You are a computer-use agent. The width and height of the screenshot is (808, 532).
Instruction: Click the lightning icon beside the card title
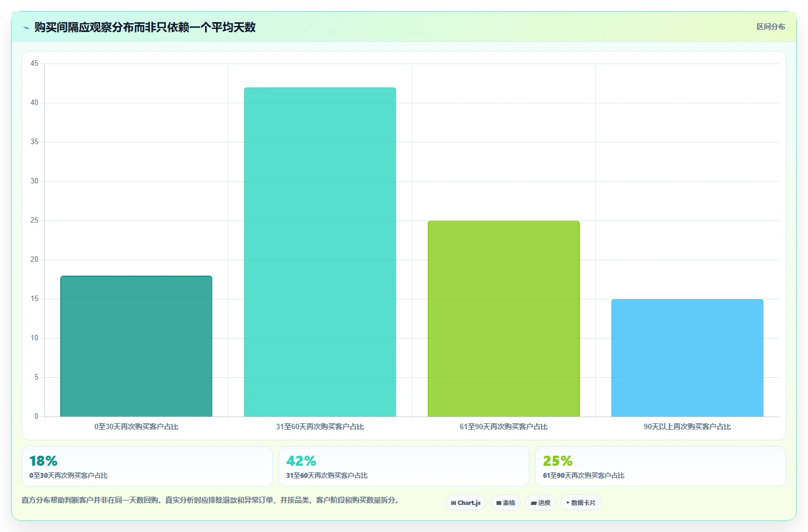coord(26,28)
